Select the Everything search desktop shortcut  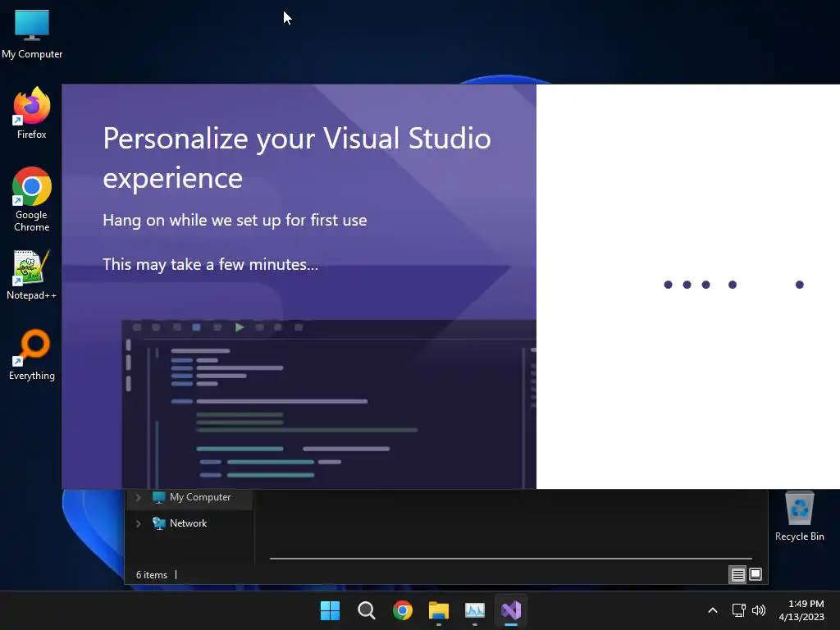pyautogui.click(x=32, y=354)
